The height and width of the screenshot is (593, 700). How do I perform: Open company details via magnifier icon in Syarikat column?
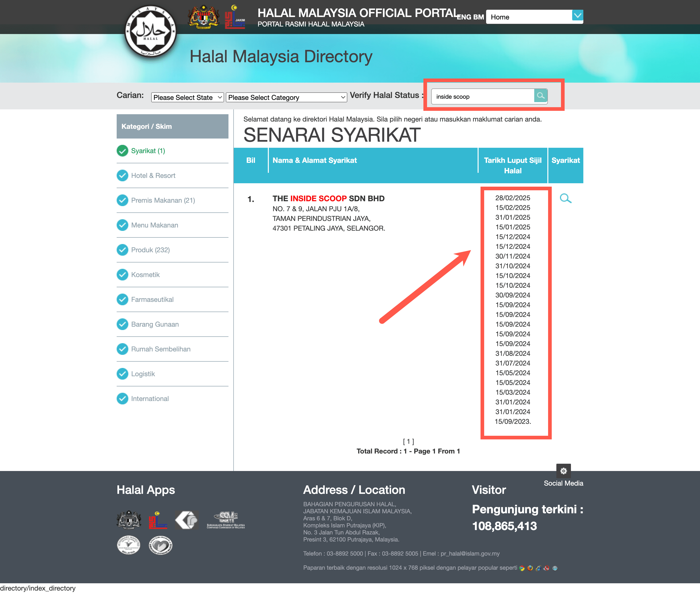(566, 198)
